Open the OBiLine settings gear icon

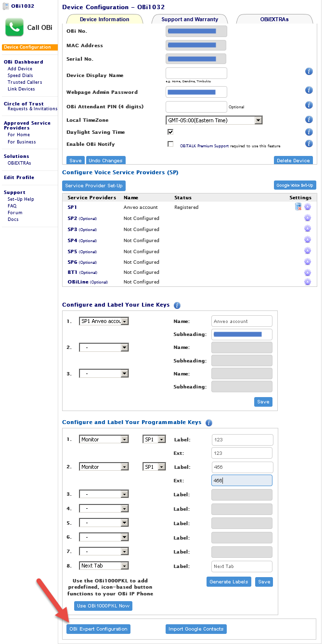point(308,282)
